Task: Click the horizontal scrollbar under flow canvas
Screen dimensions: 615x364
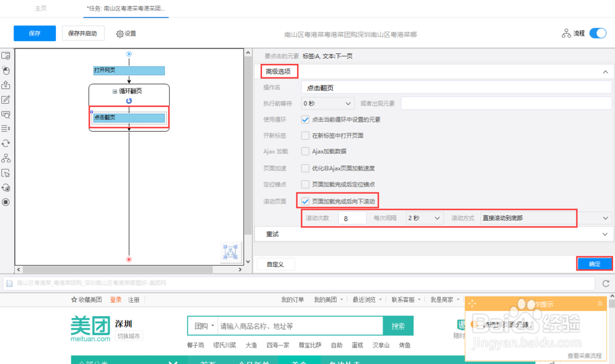Action: click(x=117, y=270)
